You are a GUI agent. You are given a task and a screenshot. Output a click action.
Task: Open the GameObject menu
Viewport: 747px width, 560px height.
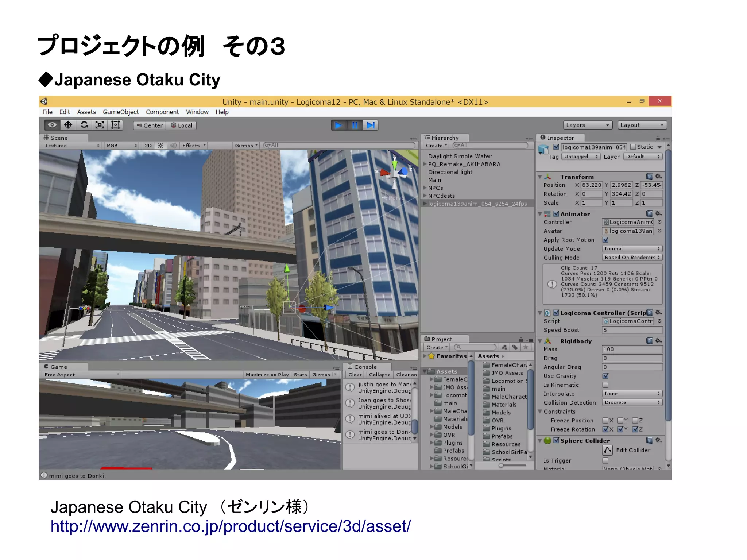point(121,112)
